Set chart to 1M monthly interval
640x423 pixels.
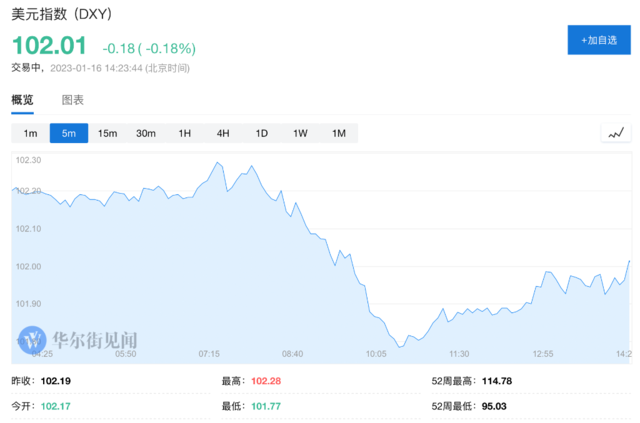coord(338,134)
